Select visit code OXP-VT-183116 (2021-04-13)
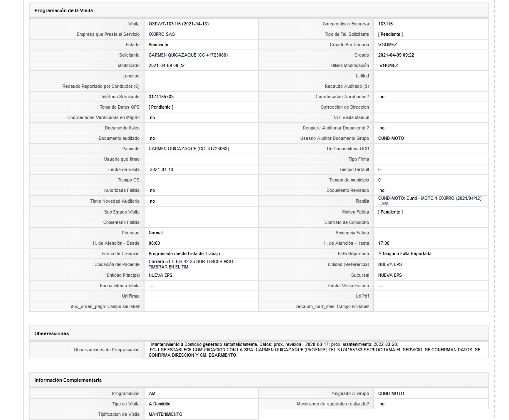 [x=179, y=24]
